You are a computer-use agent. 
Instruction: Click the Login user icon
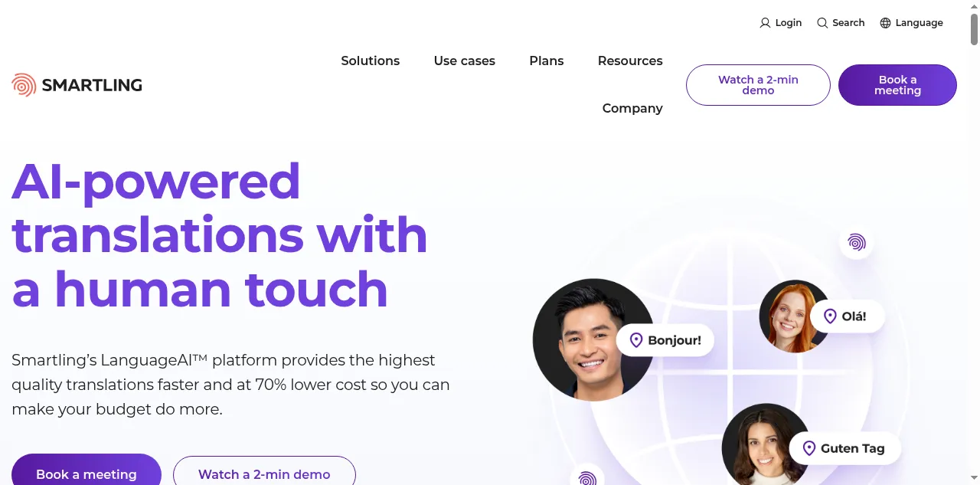click(765, 23)
